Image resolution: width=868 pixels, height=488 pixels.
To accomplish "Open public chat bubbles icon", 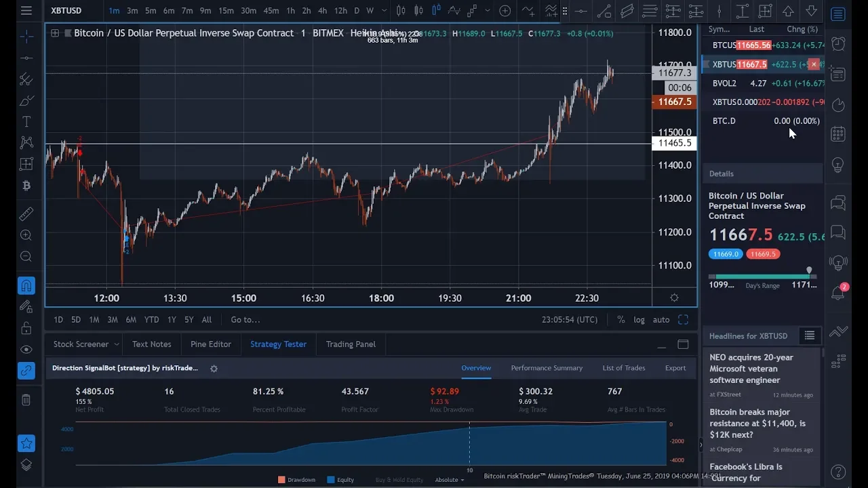I will pos(838,202).
